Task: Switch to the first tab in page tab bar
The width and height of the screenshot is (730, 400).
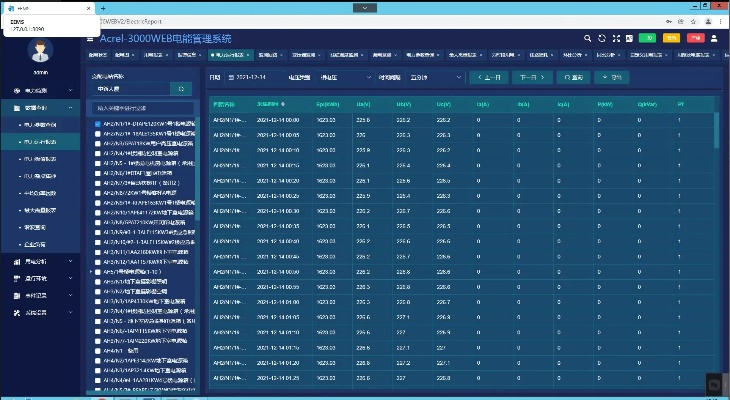Action: (98, 55)
